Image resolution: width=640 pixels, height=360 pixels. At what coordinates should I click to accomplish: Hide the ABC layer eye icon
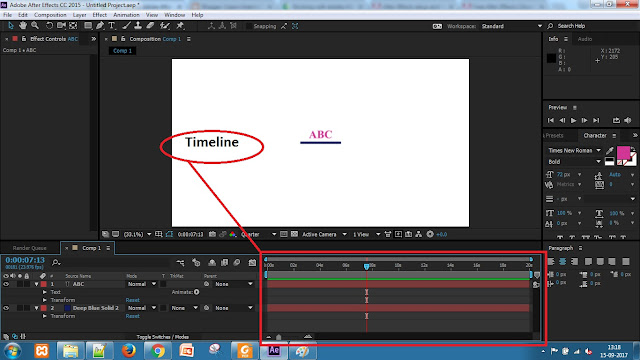pos(6,284)
